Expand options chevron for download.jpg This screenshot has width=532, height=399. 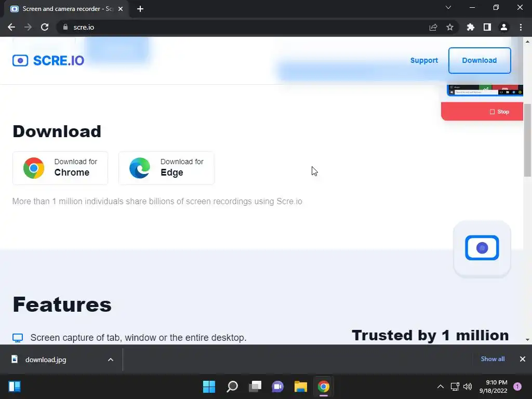[x=111, y=360]
